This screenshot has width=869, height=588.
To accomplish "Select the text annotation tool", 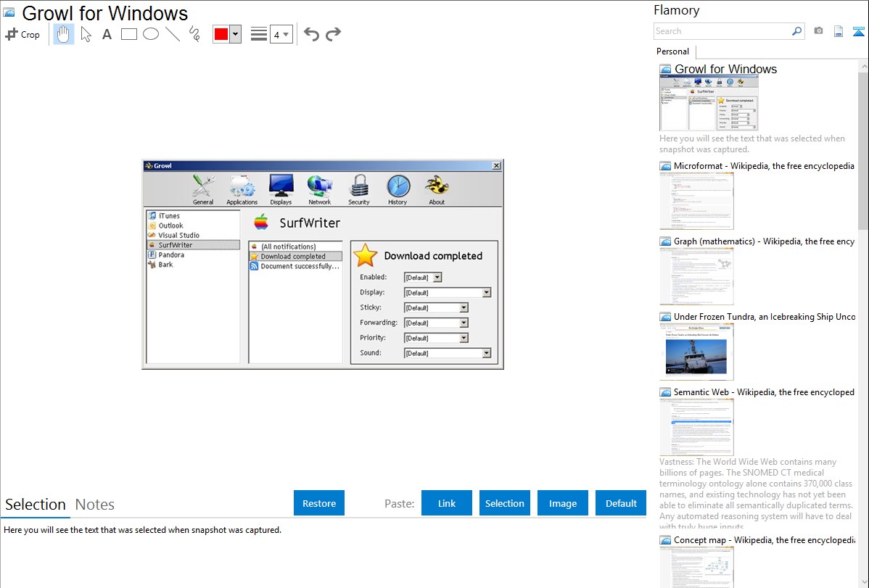I will point(107,34).
